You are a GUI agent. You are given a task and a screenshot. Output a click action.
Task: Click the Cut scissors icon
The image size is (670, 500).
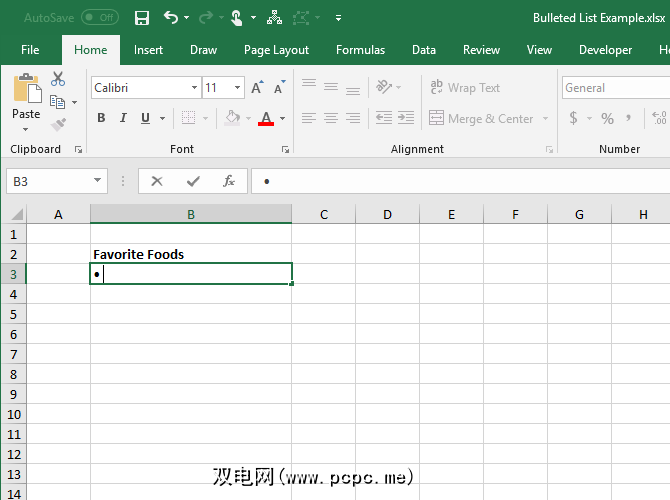coord(58,80)
